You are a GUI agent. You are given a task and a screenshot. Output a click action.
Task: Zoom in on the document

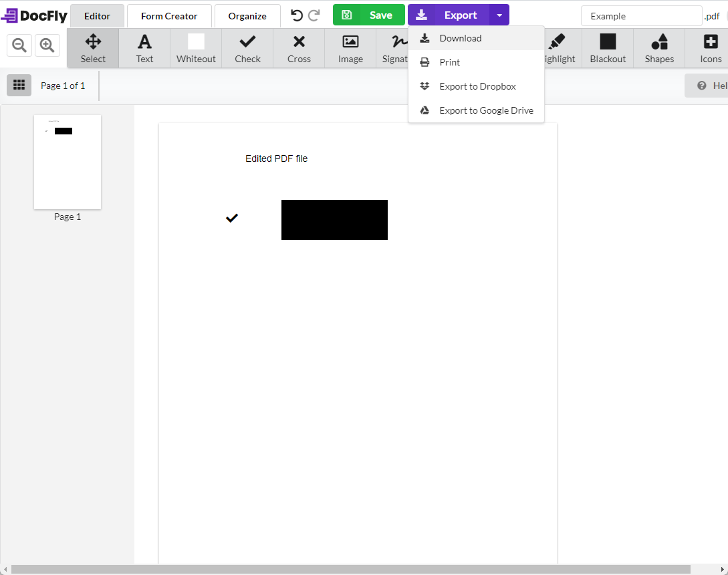coord(47,45)
